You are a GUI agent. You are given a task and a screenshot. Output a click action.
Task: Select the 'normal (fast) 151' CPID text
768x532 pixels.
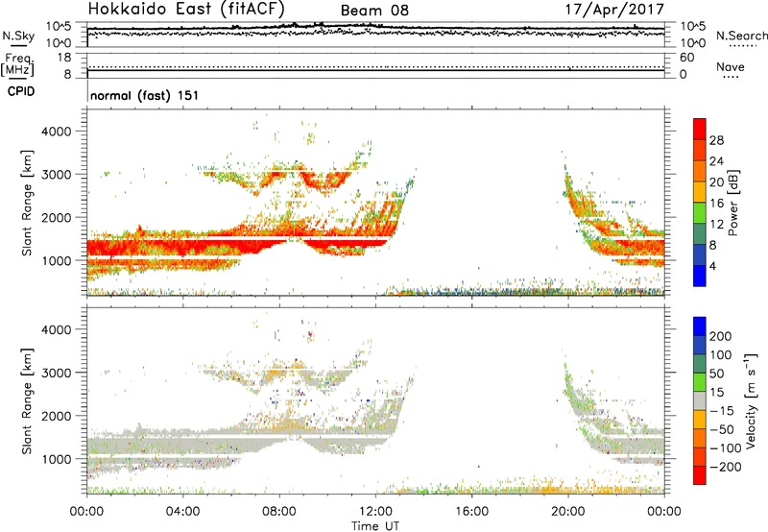click(x=145, y=95)
